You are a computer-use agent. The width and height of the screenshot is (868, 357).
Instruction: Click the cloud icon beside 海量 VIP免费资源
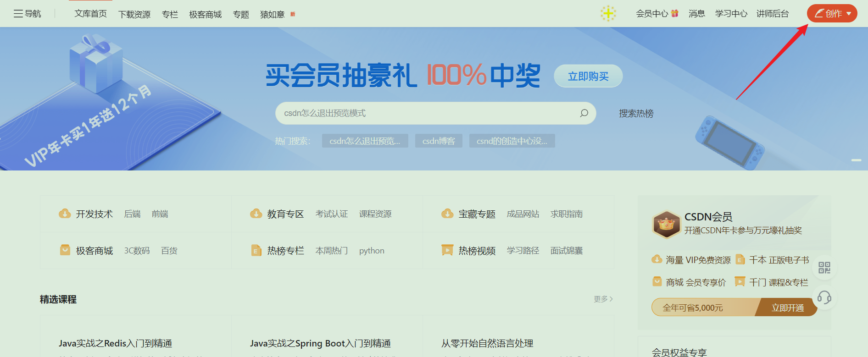pyautogui.click(x=657, y=259)
